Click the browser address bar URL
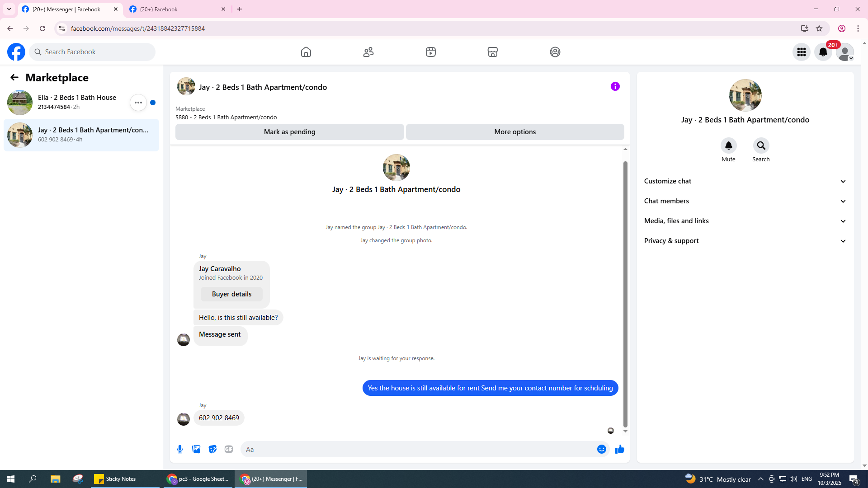The image size is (868, 488). pos(138,28)
